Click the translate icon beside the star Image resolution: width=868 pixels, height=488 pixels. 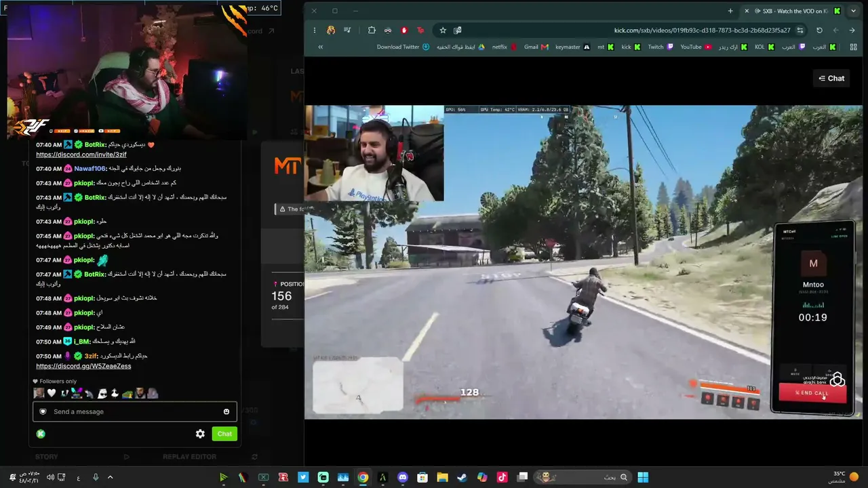point(458,30)
